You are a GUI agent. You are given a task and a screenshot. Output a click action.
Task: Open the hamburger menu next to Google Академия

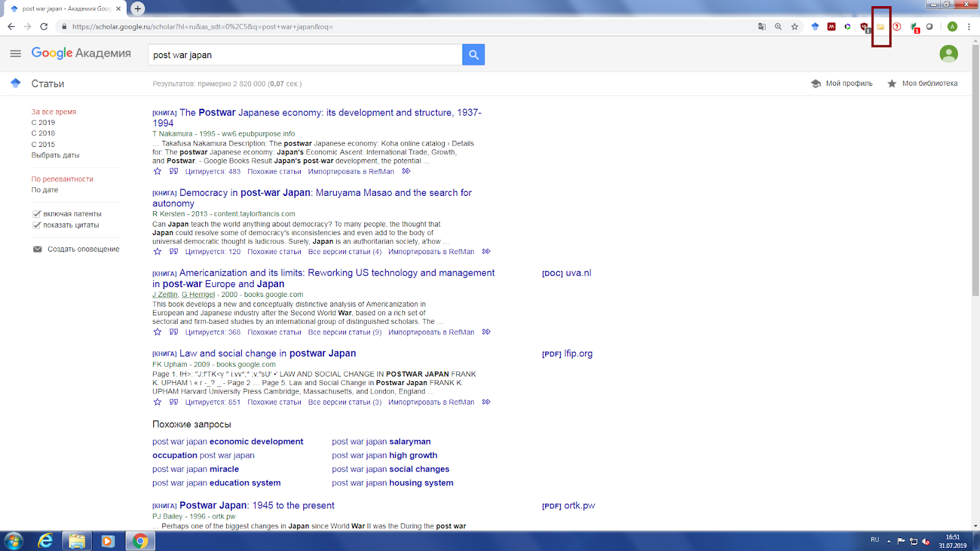(15, 54)
